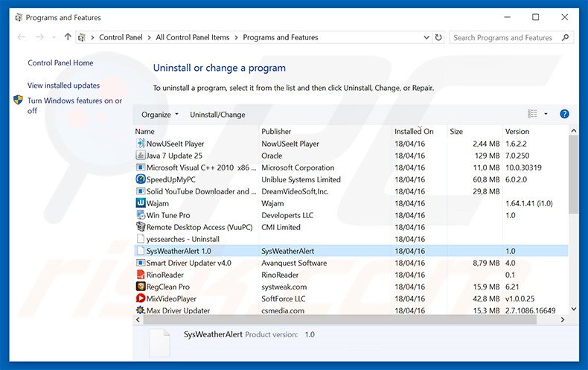
Task: Click the Microsoft Visual C++ 2010 icon
Action: click(140, 168)
